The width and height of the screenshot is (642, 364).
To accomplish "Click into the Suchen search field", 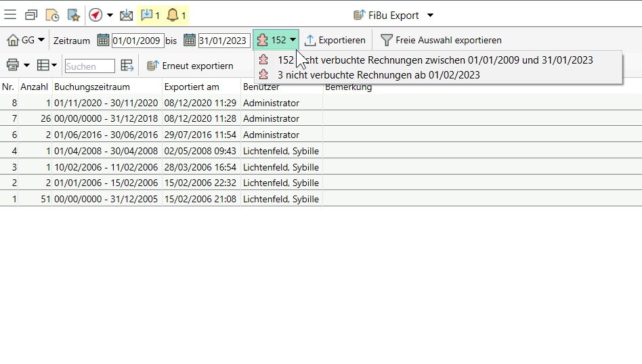I will [89, 66].
